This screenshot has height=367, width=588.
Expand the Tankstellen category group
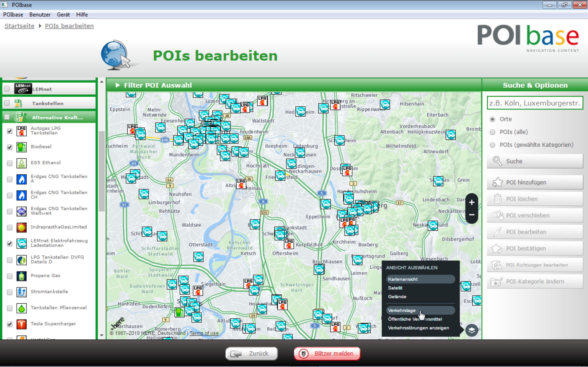point(48,103)
